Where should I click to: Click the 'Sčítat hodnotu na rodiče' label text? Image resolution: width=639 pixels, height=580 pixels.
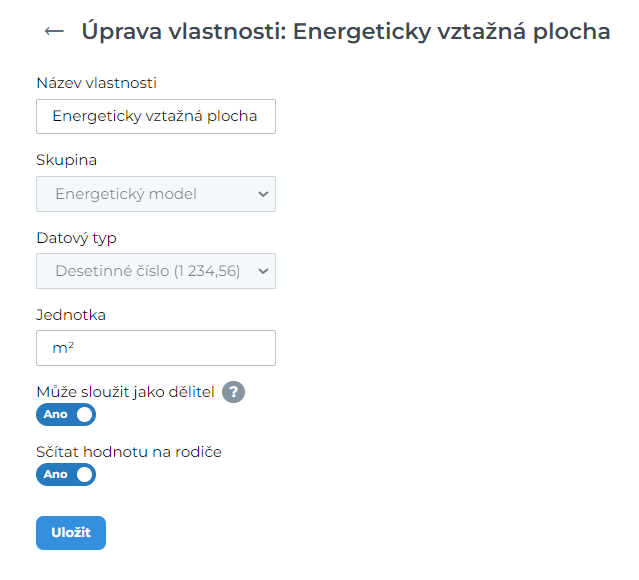click(129, 452)
